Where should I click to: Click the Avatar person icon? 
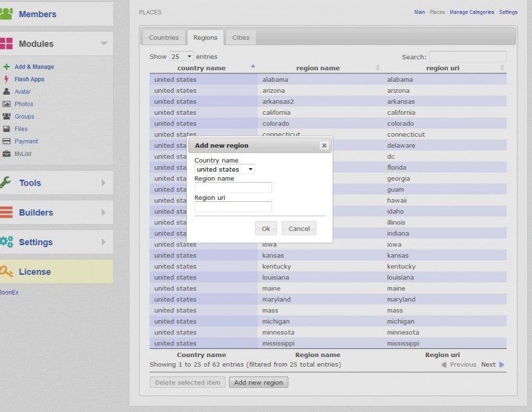(6, 91)
